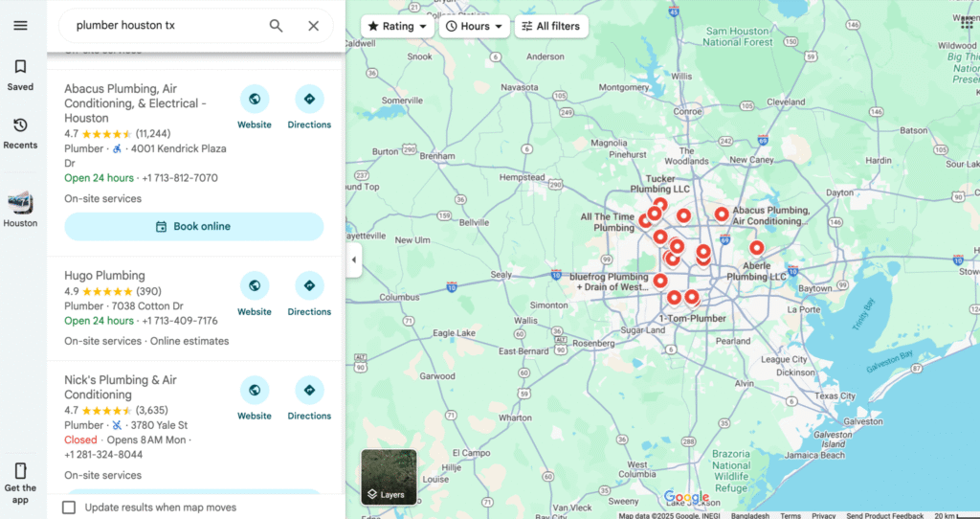Screen dimensions: 980x519
Task: Open Recents history
Action: (x=20, y=133)
